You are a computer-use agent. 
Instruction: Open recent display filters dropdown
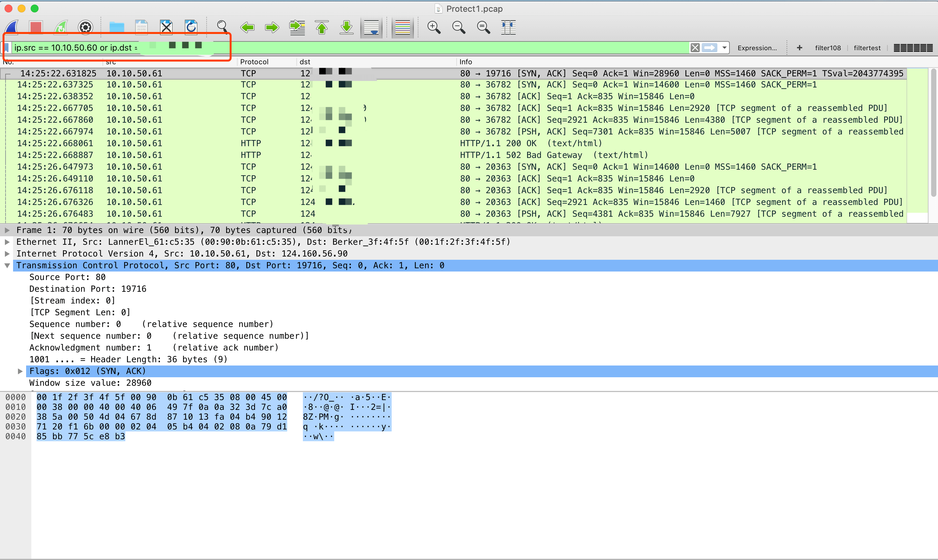click(725, 48)
